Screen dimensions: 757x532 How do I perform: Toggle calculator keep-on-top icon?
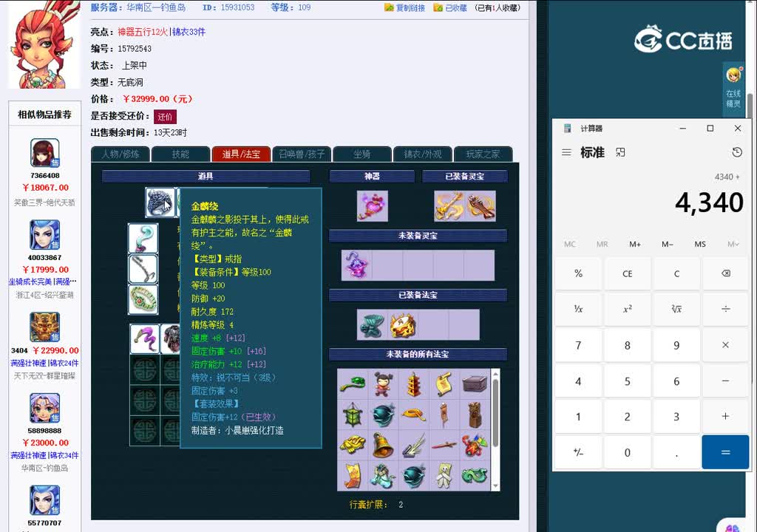(620, 152)
